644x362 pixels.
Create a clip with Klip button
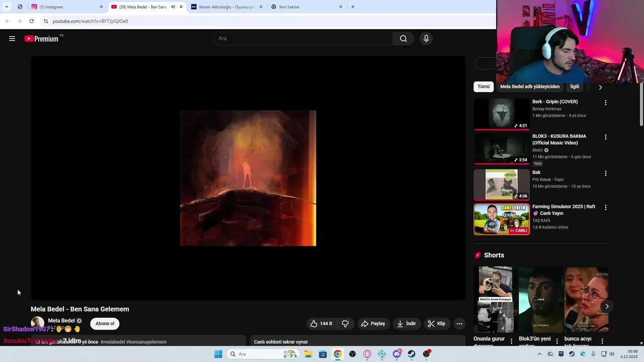point(437,324)
